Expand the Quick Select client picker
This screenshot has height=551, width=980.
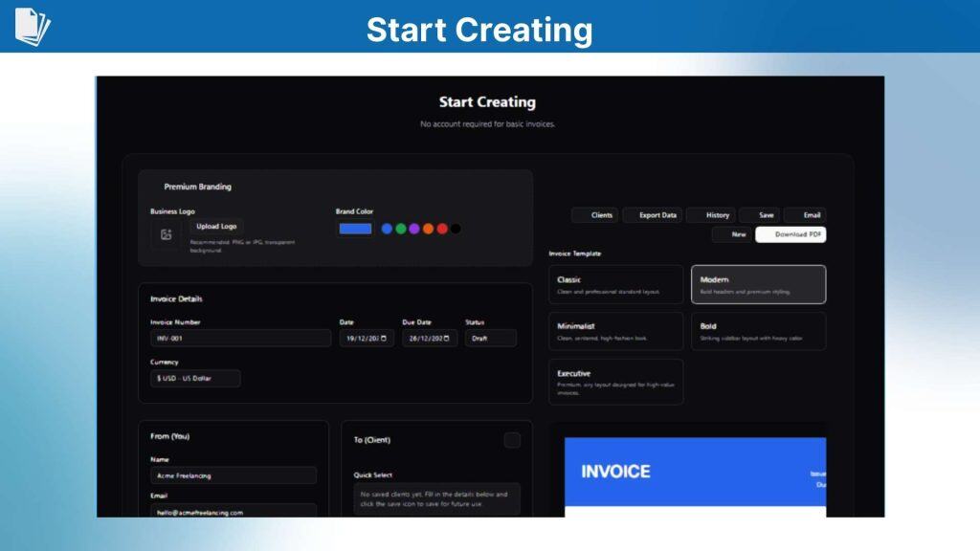click(438, 497)
